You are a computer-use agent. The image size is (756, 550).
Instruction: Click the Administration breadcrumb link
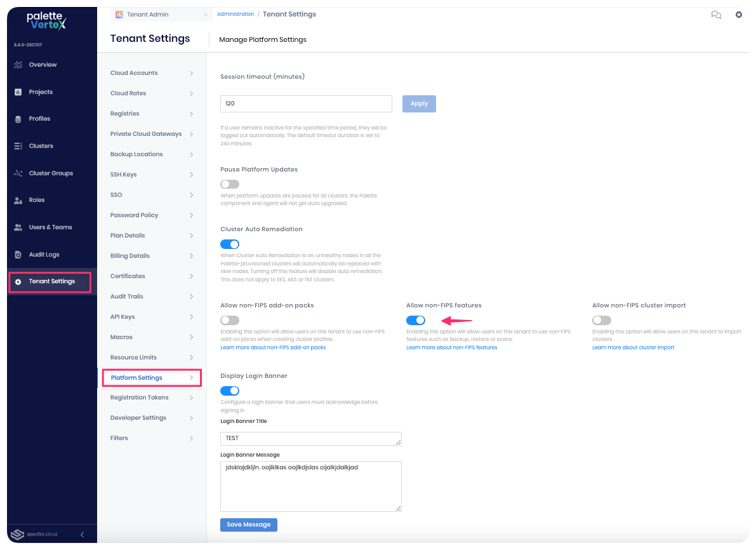[x=235, y=14]
